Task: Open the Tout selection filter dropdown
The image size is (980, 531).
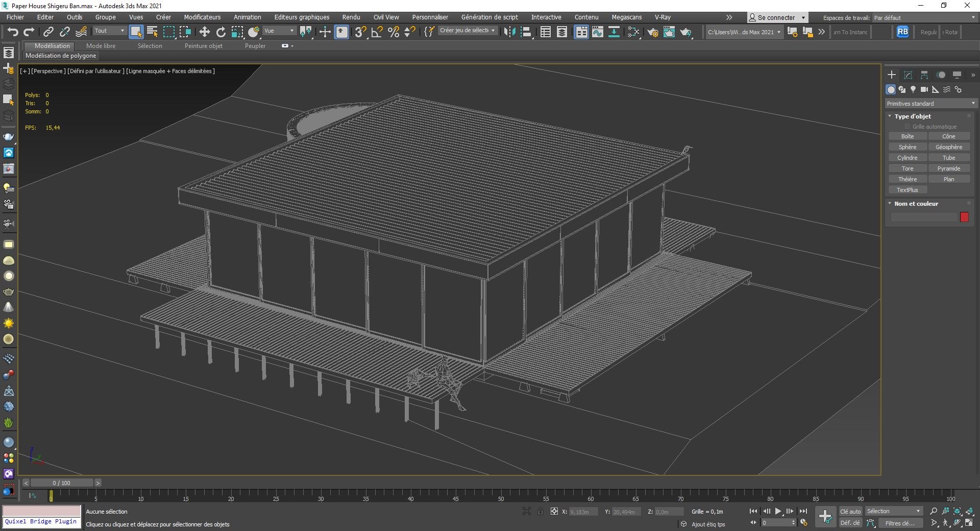Action: [x=109, y=31]
